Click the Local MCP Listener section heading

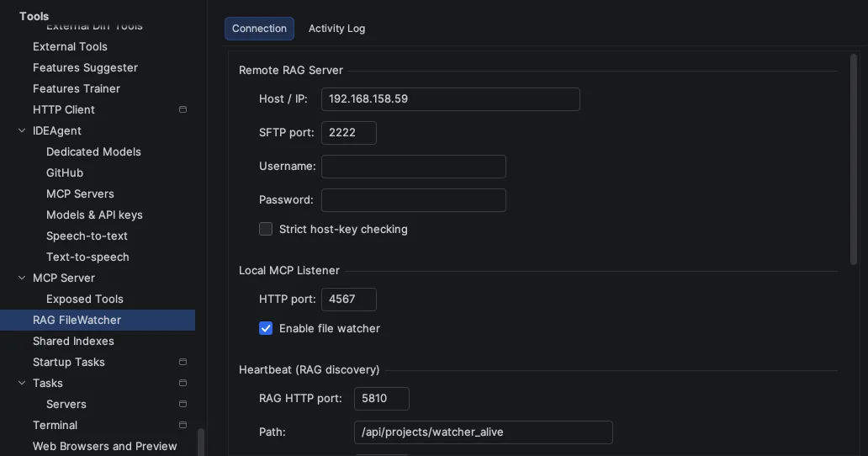tap(289, 271)
